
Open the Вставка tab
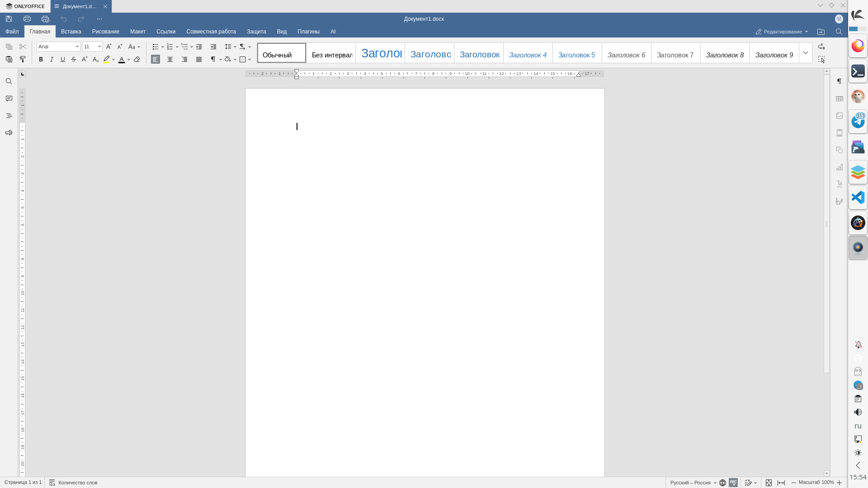pos(71,32)
